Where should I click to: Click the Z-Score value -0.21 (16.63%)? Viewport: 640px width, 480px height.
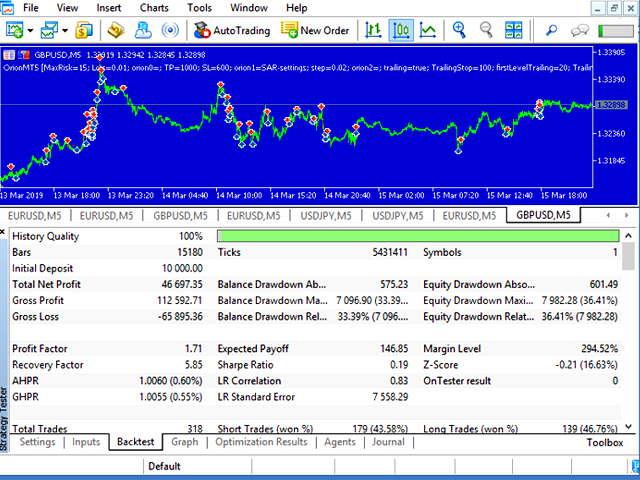[x=587, y=365]
